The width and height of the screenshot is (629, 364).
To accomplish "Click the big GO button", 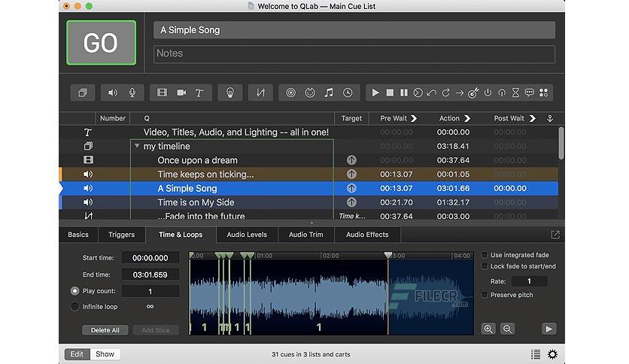I will 101,43.
